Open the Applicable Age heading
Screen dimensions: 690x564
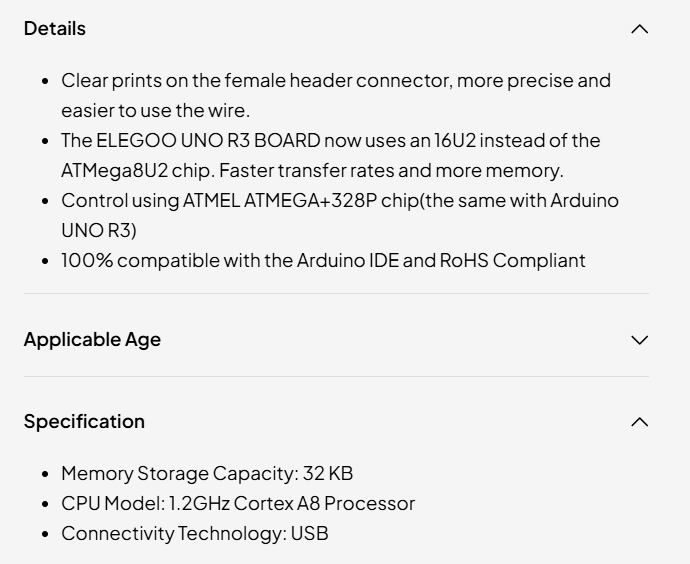92,339
